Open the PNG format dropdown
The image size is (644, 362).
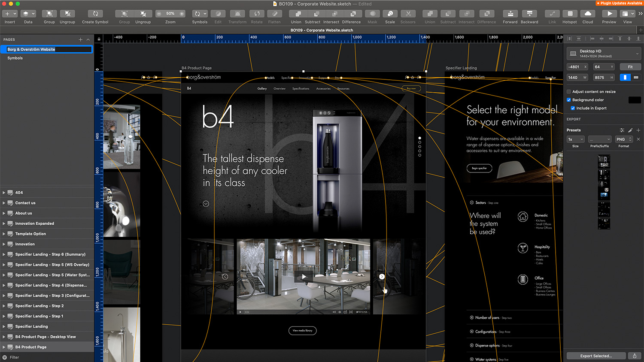624,139
